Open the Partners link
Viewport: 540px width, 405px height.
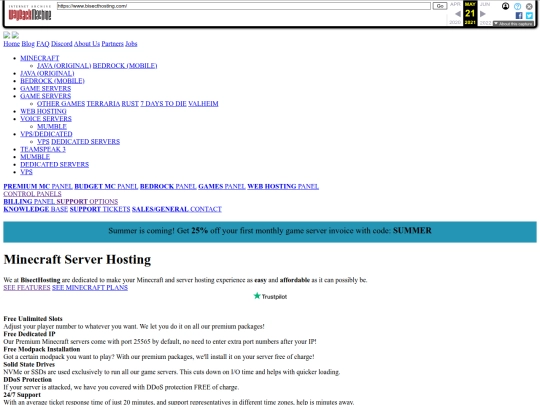[x=112, y=44]
